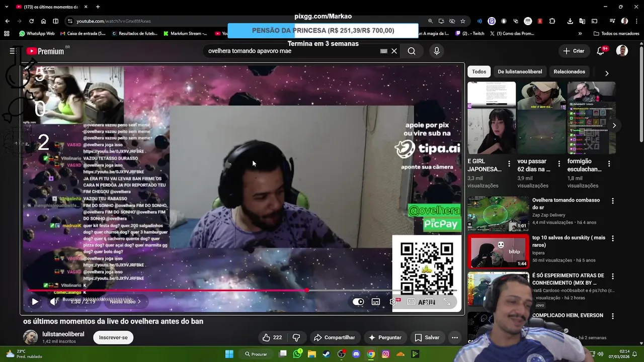Viewport: 644px width, 362px height.
Task: Go back in browser history
Action: point(7,21)
